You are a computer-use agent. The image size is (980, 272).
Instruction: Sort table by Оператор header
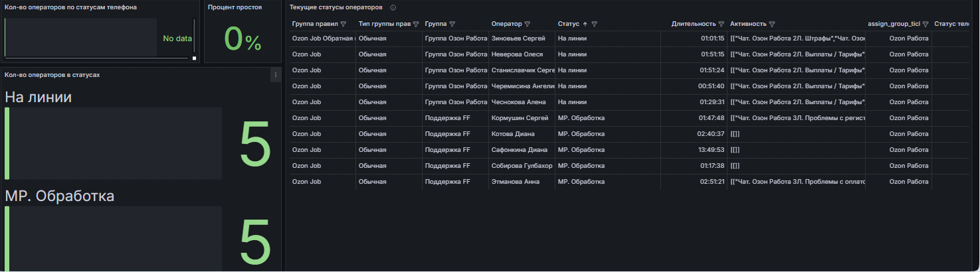pos(506,24)
